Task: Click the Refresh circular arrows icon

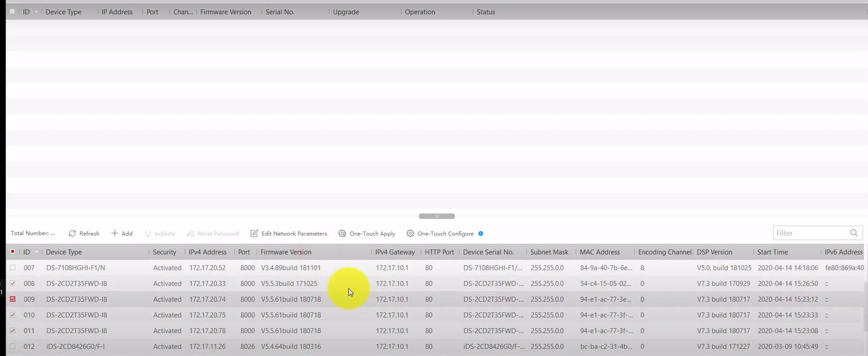Action: pyautogui.click(x=72, y=233)
